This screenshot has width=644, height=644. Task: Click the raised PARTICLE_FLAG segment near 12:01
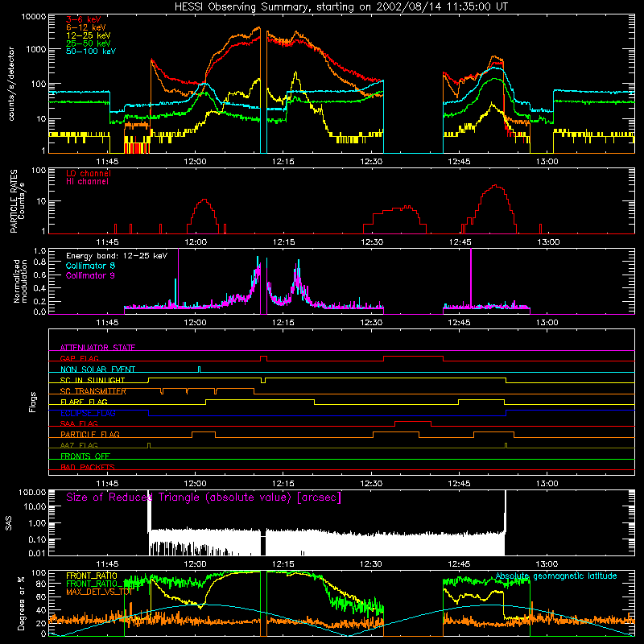point(204,432)
